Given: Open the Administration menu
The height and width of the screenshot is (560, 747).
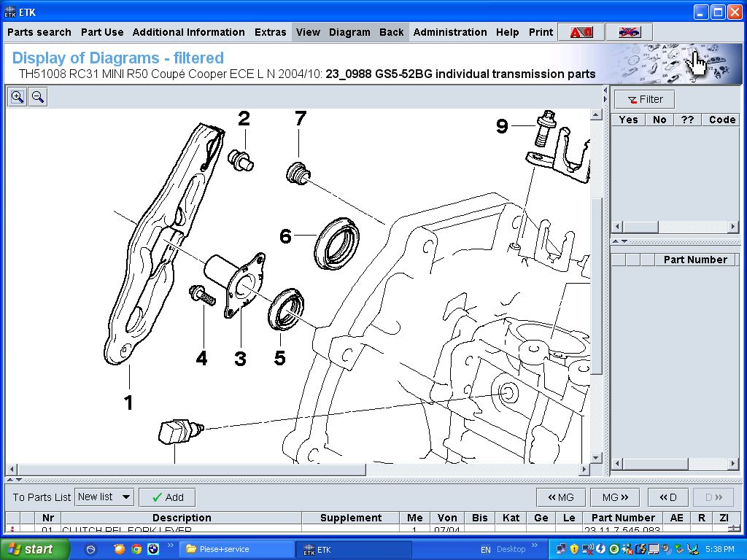Looking at the screenshot, I should coord(449,32).
